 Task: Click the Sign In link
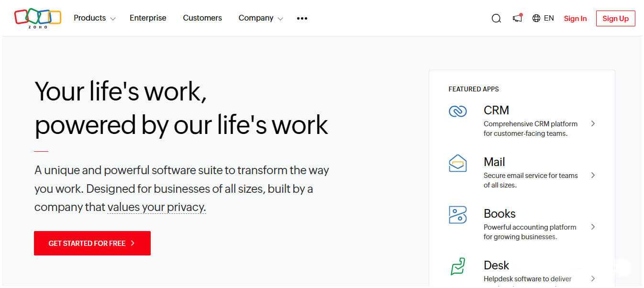575,18
